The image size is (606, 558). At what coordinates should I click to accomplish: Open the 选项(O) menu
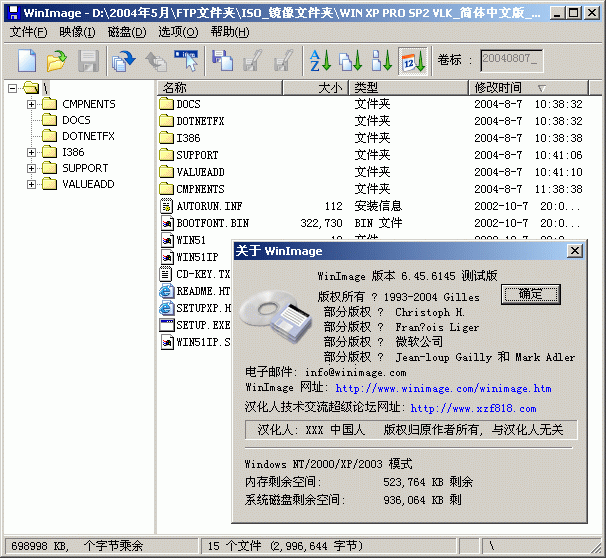[178, 32]
